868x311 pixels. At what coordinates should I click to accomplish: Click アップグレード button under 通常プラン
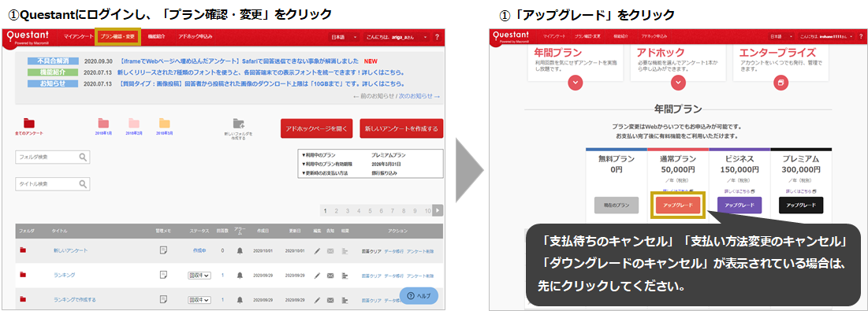(677, 205)
